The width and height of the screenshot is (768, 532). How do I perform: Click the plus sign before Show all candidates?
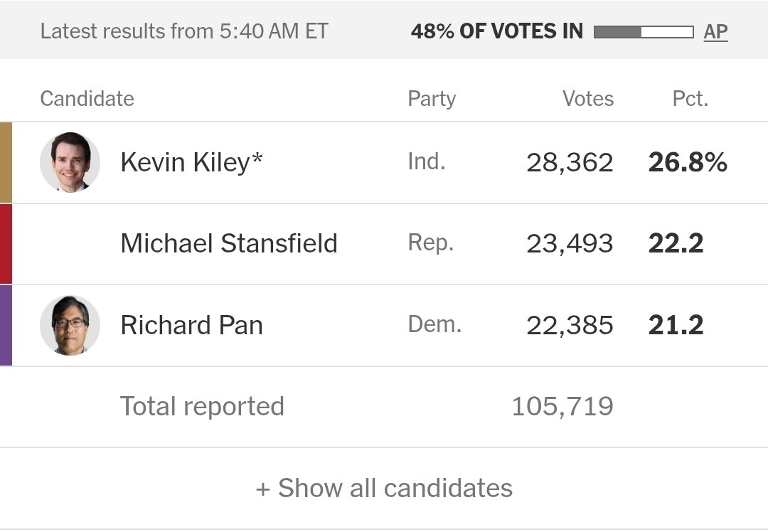pos(262,489)
